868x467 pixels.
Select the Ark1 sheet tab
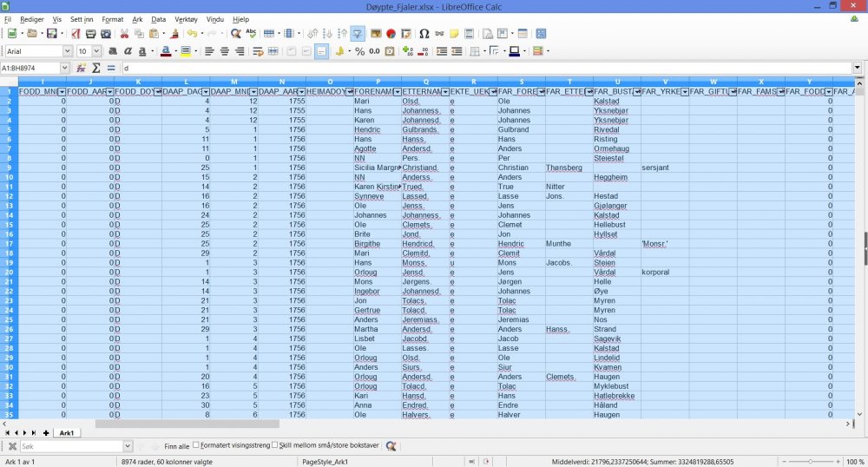[66, 432]
